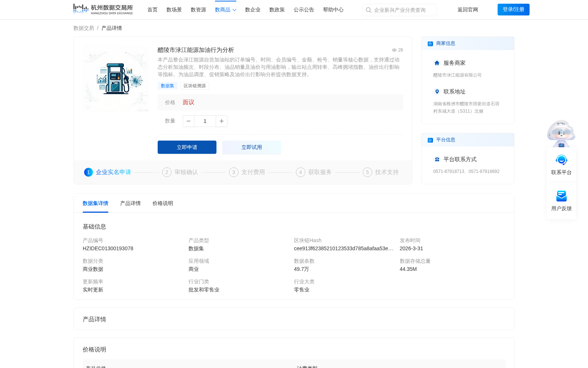Image resolution: width=588 pixels, height=368 pixels.
Task: Click 返回官网 link
Action: click(x=468, y=10)
